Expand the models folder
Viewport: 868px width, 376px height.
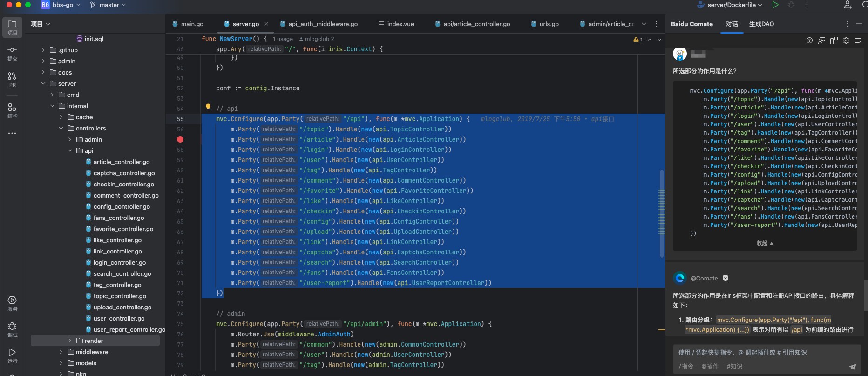pyautogui.click(x=61, y=363)
